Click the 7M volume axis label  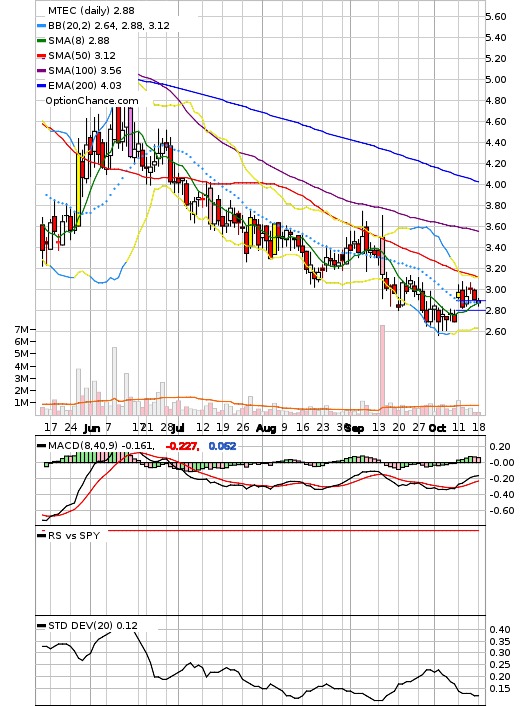click(21, 330)
